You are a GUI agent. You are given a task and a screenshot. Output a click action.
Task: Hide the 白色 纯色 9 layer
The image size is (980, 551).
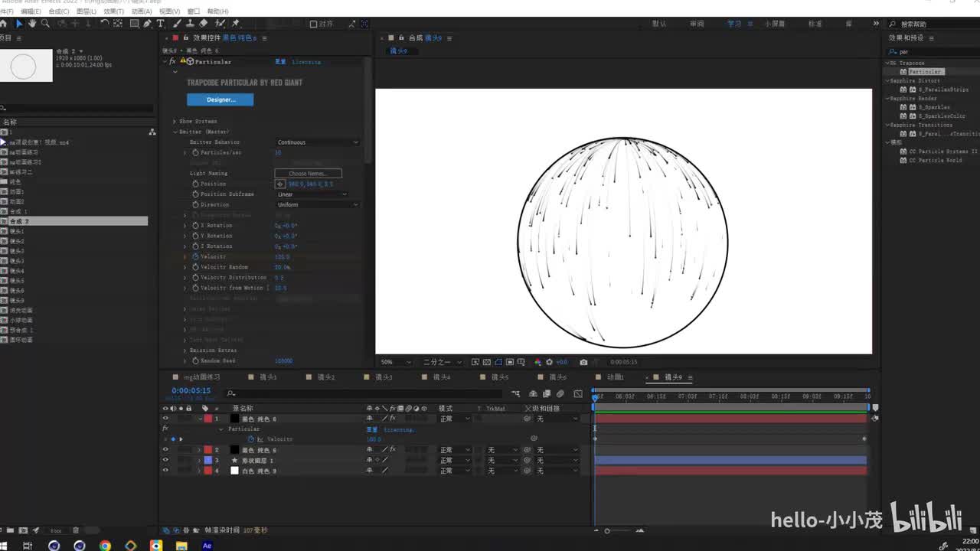(x=165, y=471)
